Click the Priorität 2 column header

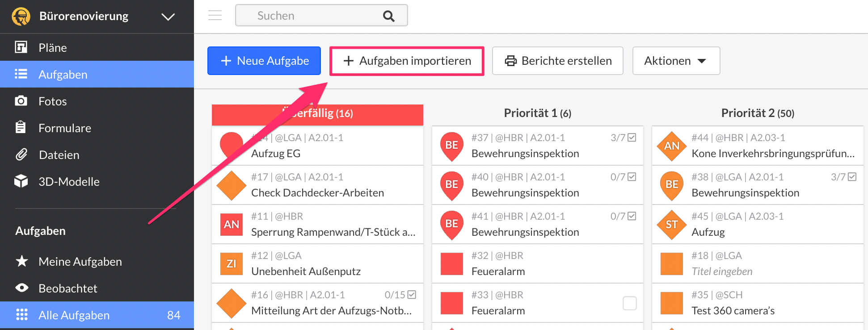757,113
